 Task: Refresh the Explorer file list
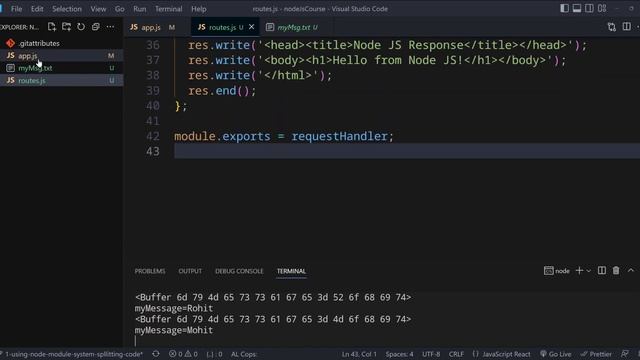tap(81, 27)
